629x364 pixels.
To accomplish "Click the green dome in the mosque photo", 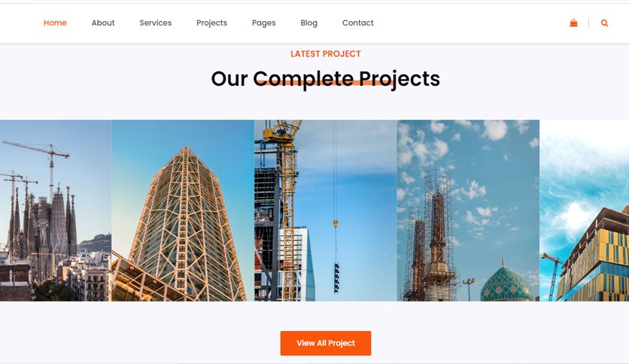I will (x=506, y=283).
